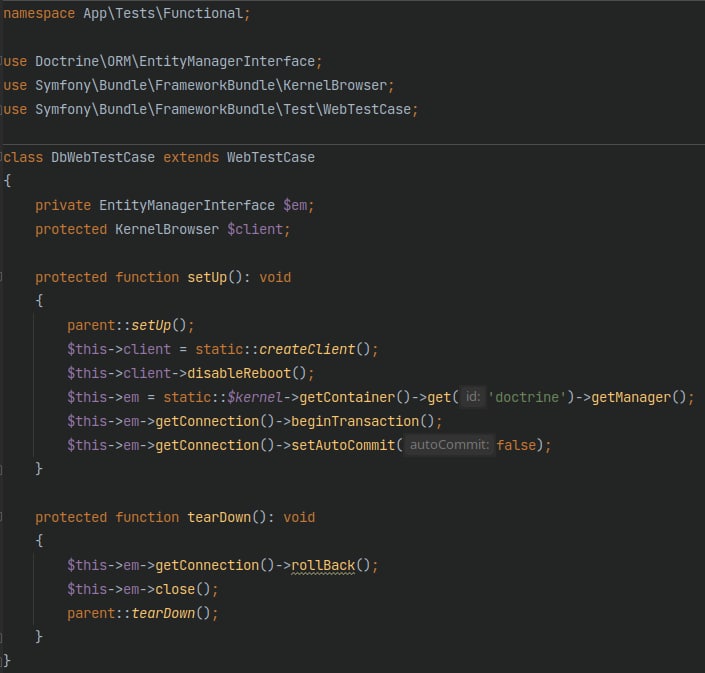
Task: Click the '$kernel' static property
Action: [x=255, y=397]
